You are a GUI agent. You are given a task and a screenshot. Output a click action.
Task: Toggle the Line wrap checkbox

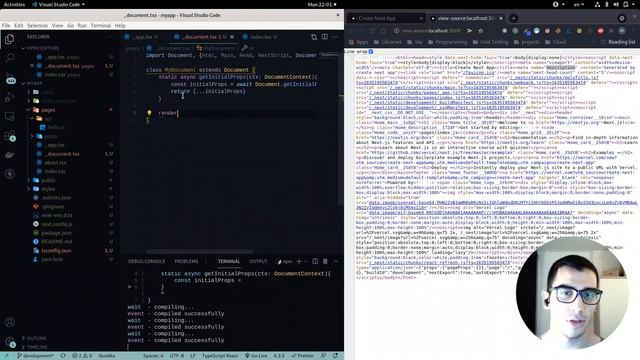tap(371, 51)
